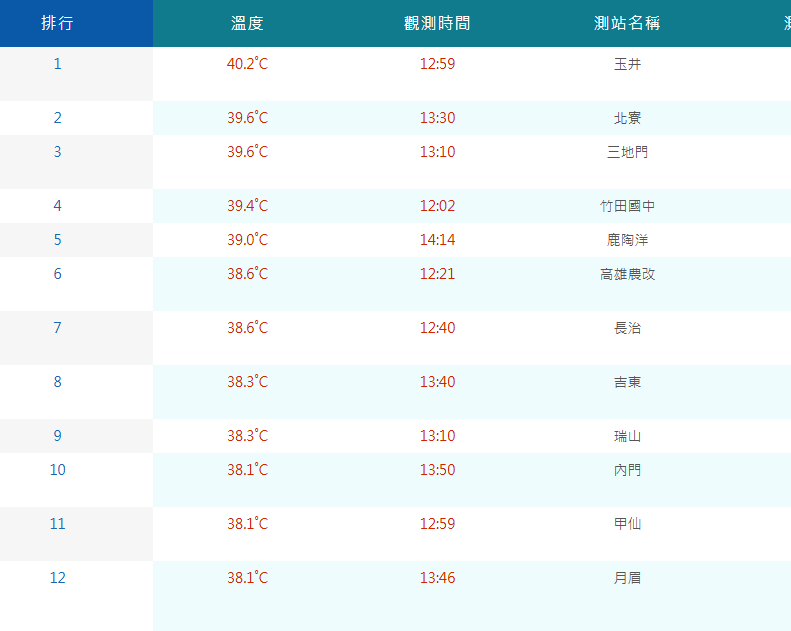791x631 pixels.
Task: Select station name 玉井
Action: pos(627,64)
